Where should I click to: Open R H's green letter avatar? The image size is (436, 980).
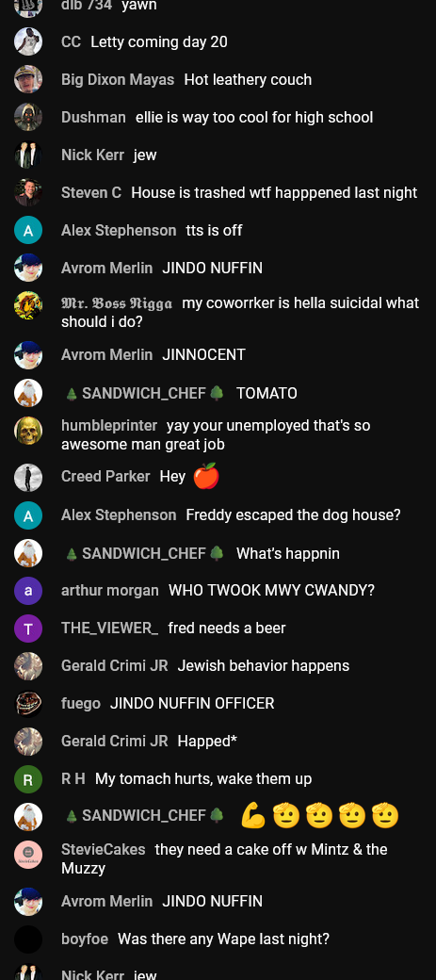(x=28, y=779)
